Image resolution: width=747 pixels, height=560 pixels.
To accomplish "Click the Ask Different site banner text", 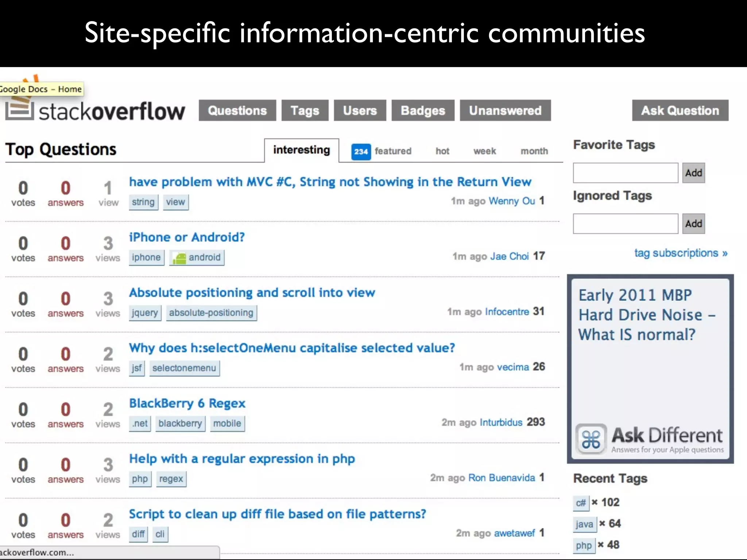I will 667,440.
